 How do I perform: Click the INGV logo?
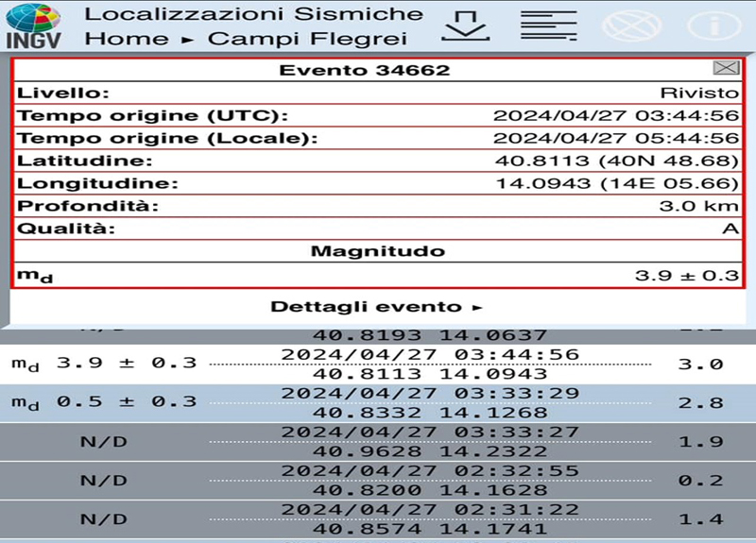33,25
